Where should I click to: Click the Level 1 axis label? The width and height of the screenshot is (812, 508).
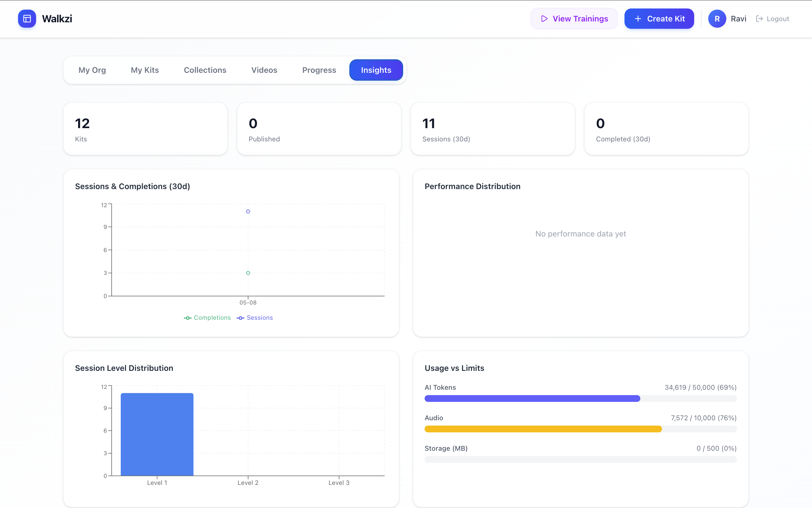coord(157,483)
